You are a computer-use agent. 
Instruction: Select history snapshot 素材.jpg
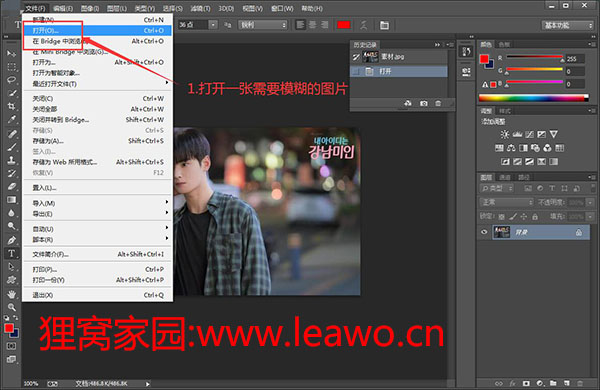coord(399,57)
